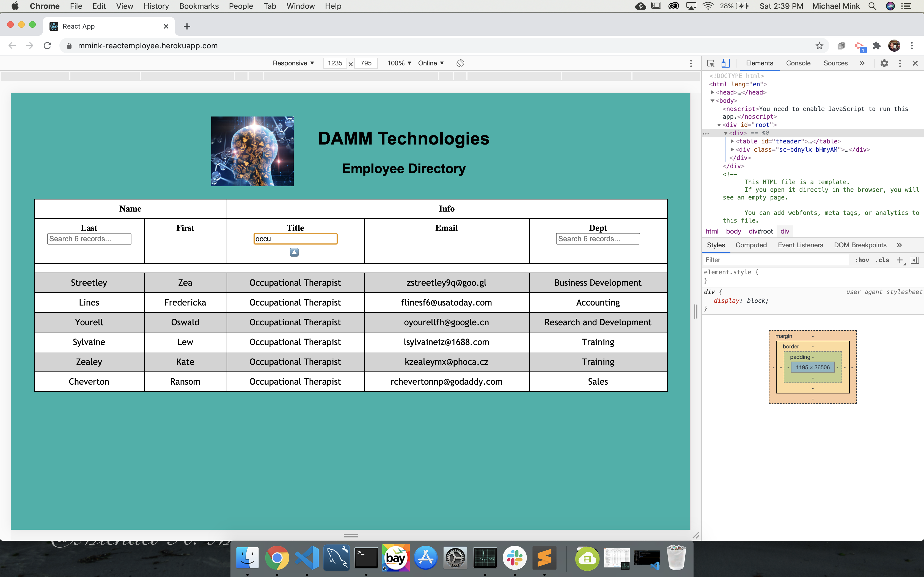Open the Responsive device dropdown
The width and height of the screenshot is (924, 577).
tap(293, 63)
